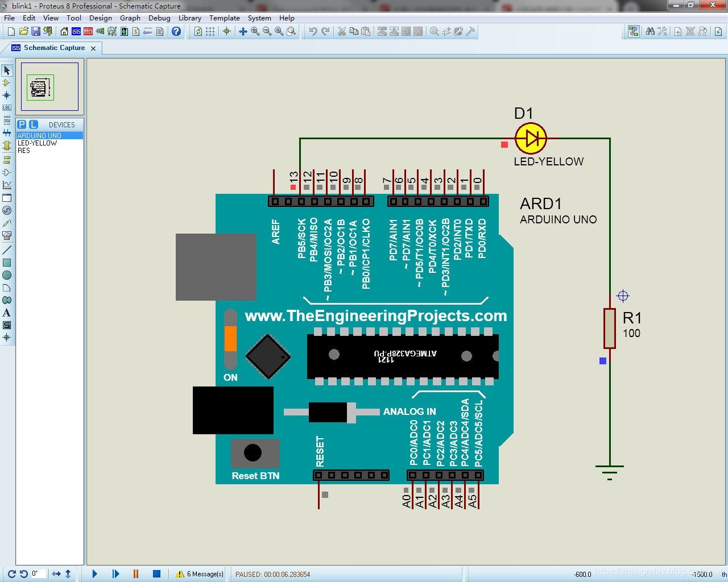Select 2D line drawing tool

pos(7,250)
